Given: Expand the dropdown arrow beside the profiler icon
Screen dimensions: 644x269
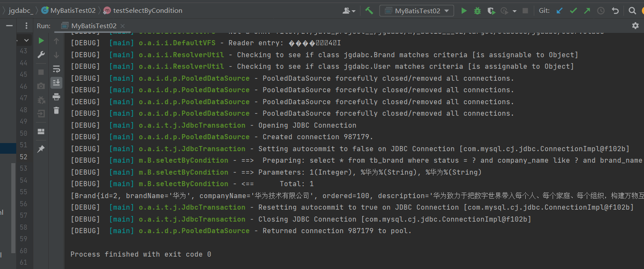Looking at the screenshot, I should [x=515, y=11].
